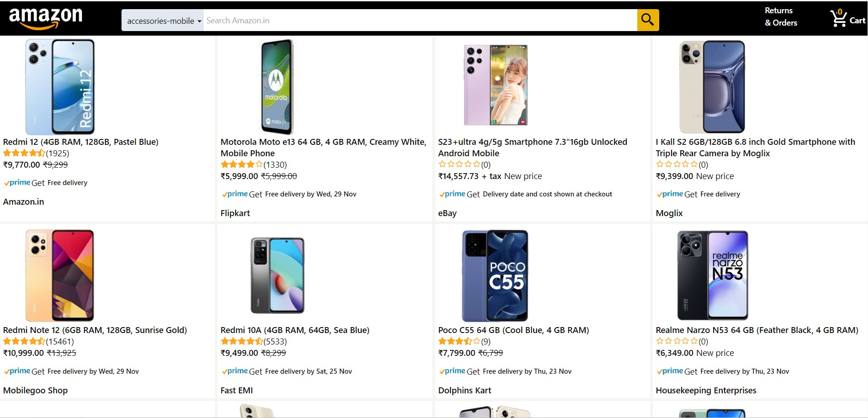Open the I Kall S2 Gold Smartphone listing
Screen dimensions: 868x418
pos(755,148)
